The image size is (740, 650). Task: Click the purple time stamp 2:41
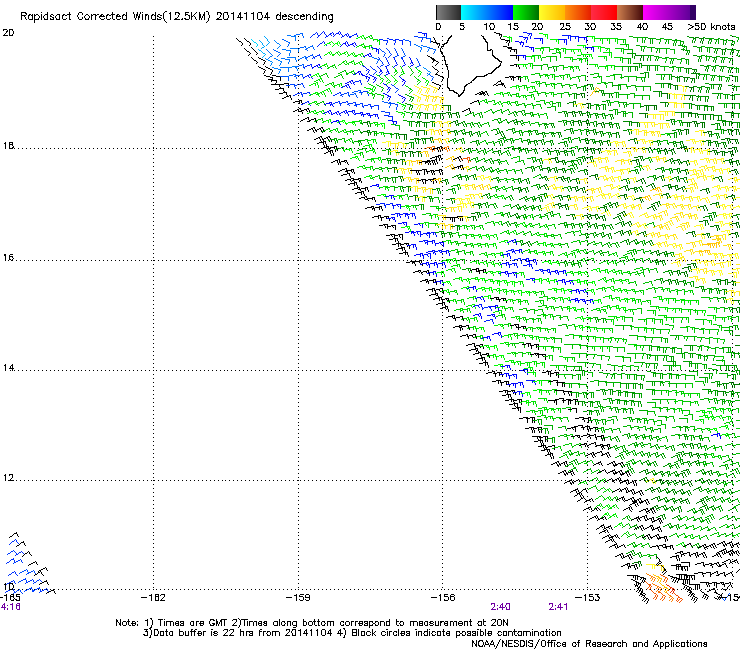pos(558,607)
